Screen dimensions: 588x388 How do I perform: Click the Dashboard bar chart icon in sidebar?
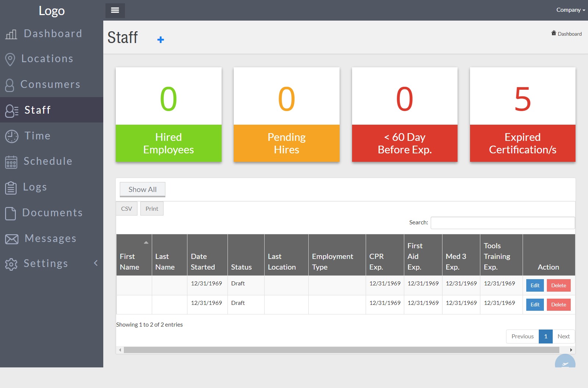coord(11,34)
